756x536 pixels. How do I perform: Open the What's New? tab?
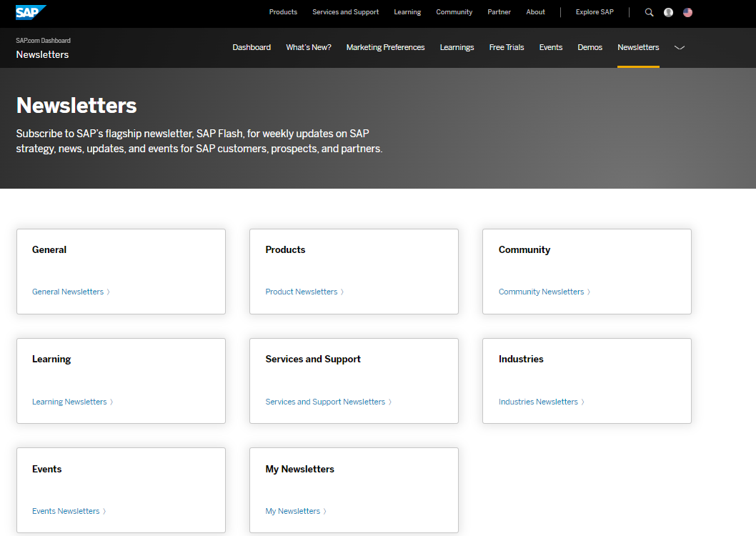click(x=309, y=48)
